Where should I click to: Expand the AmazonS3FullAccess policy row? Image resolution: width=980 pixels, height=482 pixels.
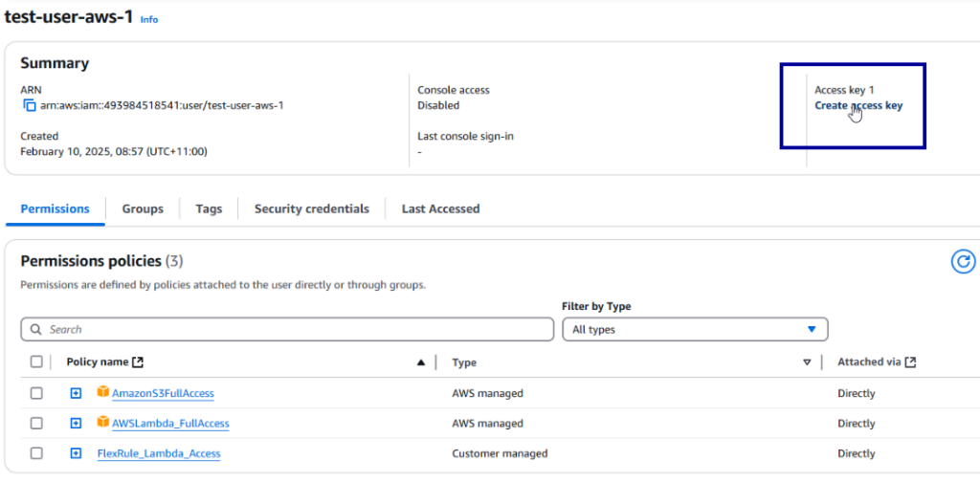[x=76, y=393]
